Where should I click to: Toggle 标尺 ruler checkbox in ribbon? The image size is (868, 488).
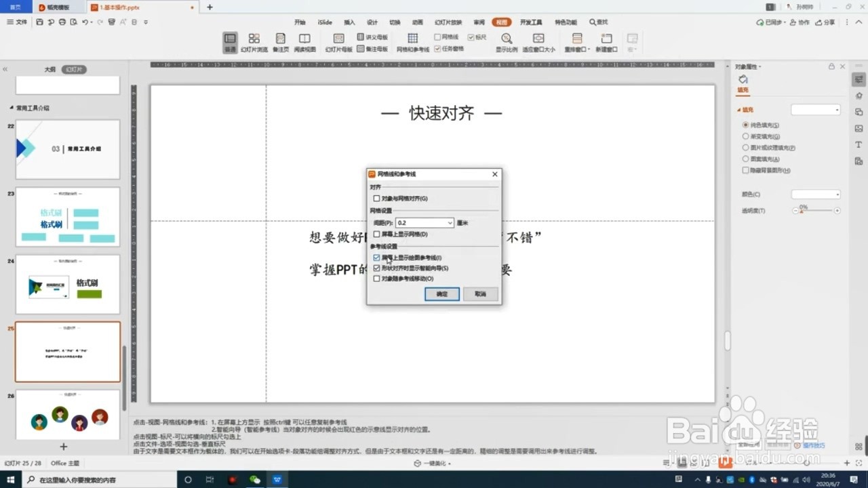471,37
